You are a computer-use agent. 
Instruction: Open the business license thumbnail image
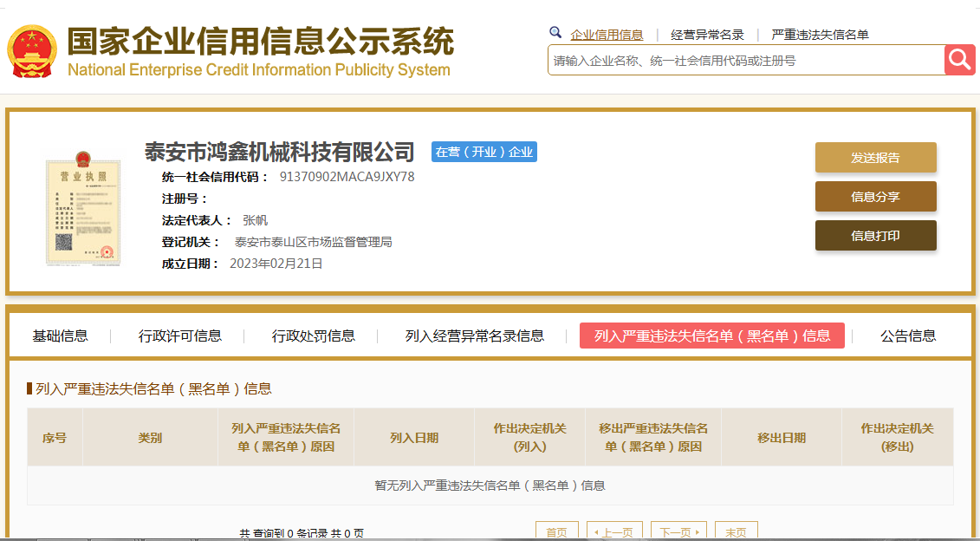(x=83, y=208)
